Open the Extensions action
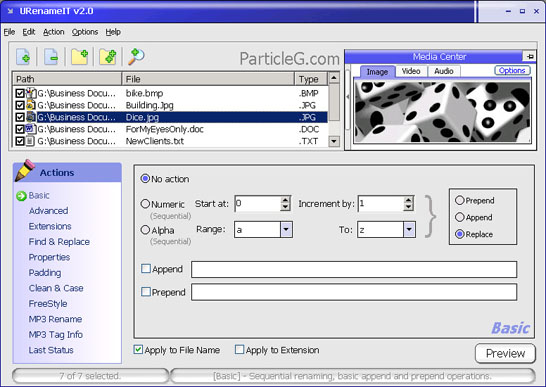 pos(50,226)
